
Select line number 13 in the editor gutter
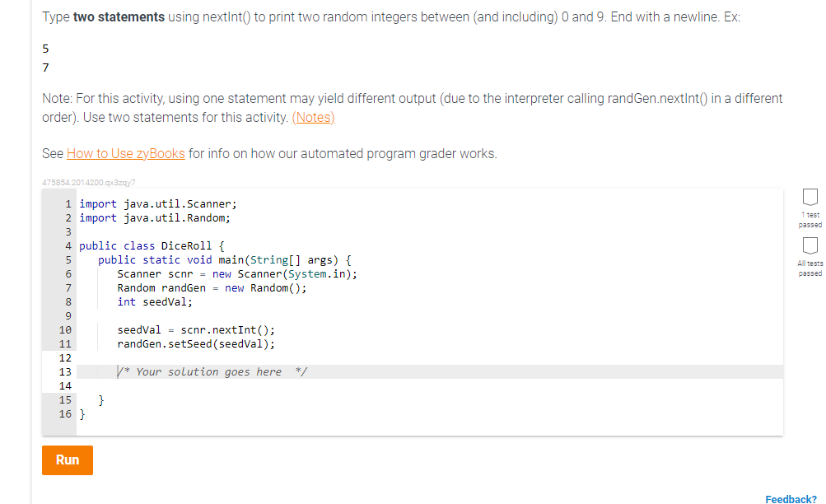tap(64, 371)
